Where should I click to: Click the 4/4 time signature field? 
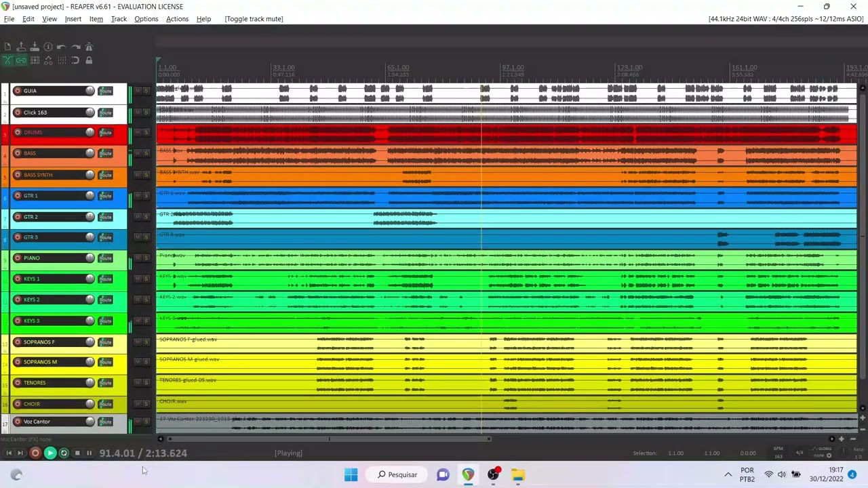(800, 453)
